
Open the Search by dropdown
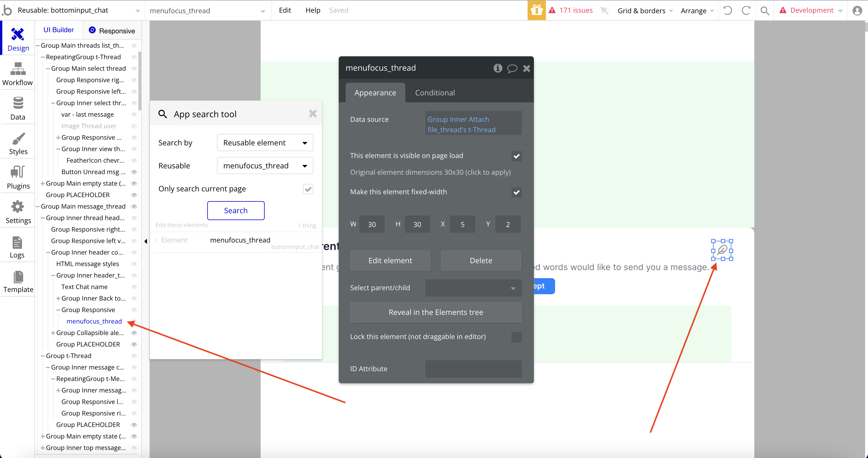point(265,143)
